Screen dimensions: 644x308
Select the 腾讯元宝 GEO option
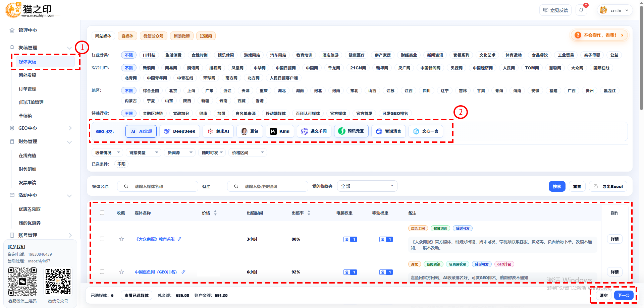pos(352,131)
